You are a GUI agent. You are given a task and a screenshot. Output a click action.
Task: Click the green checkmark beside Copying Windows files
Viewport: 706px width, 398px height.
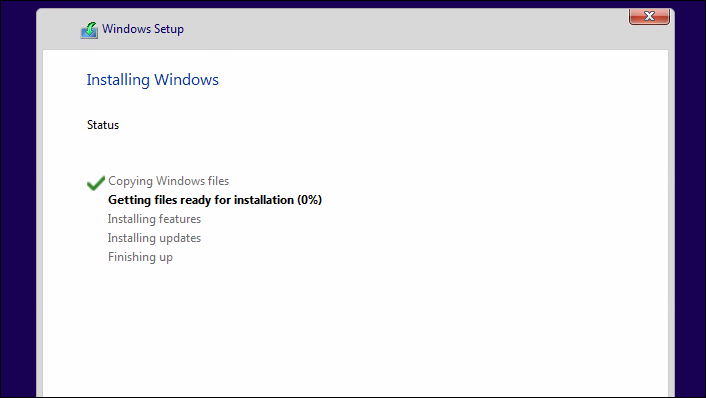95,182
